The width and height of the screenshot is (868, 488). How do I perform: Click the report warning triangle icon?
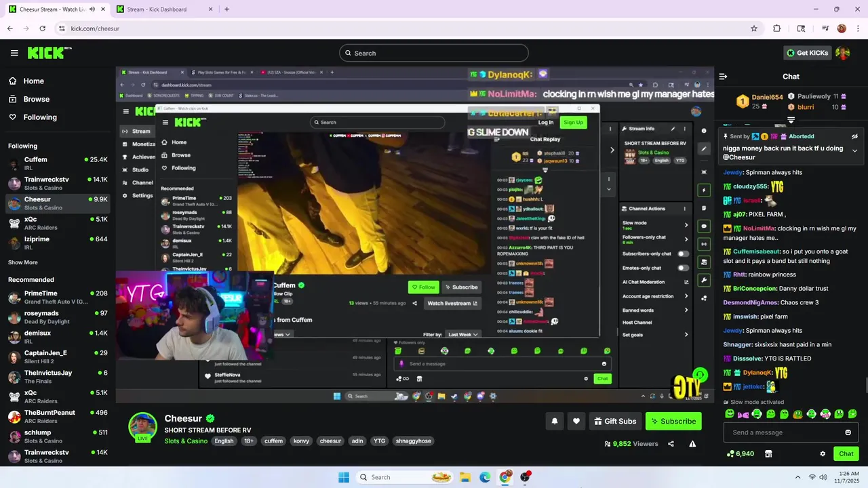[x=692, y=444]
